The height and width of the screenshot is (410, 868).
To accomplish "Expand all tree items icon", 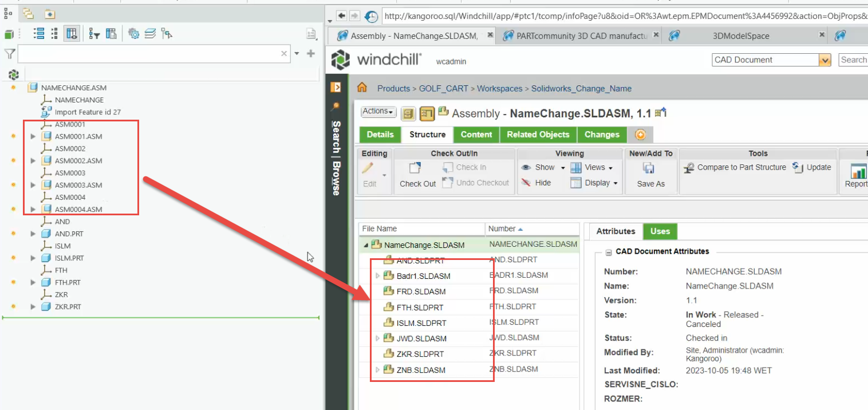I will [x=39, y=34].
